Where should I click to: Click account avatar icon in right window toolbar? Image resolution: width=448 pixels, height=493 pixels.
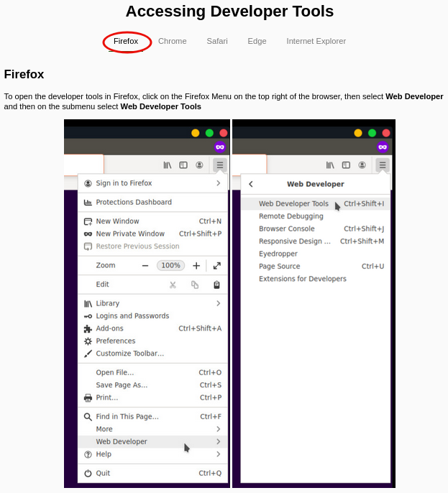(362, 165)
